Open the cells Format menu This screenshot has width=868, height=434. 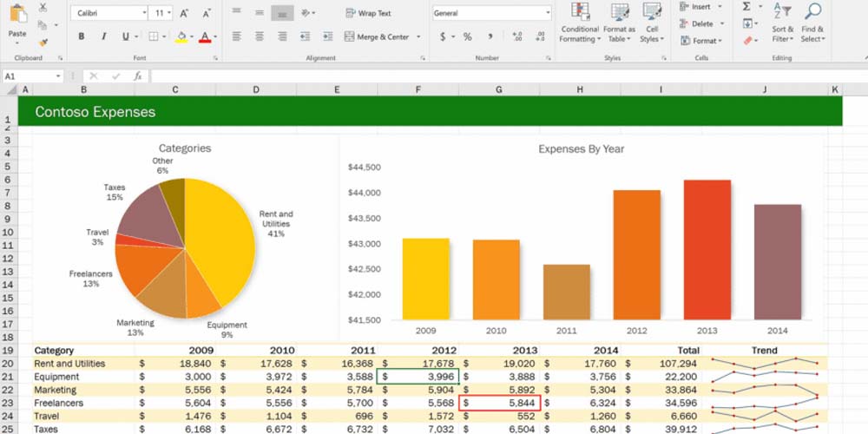coord(700,41)
